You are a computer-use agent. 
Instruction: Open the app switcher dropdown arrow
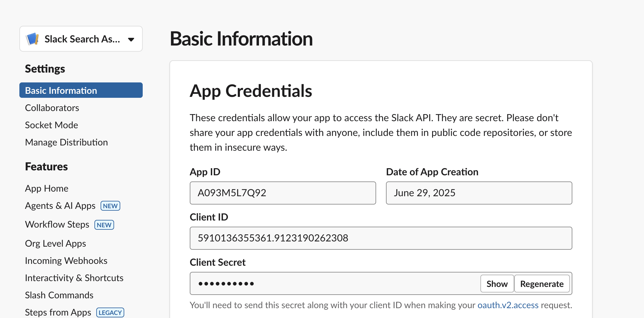pos(131,39)
